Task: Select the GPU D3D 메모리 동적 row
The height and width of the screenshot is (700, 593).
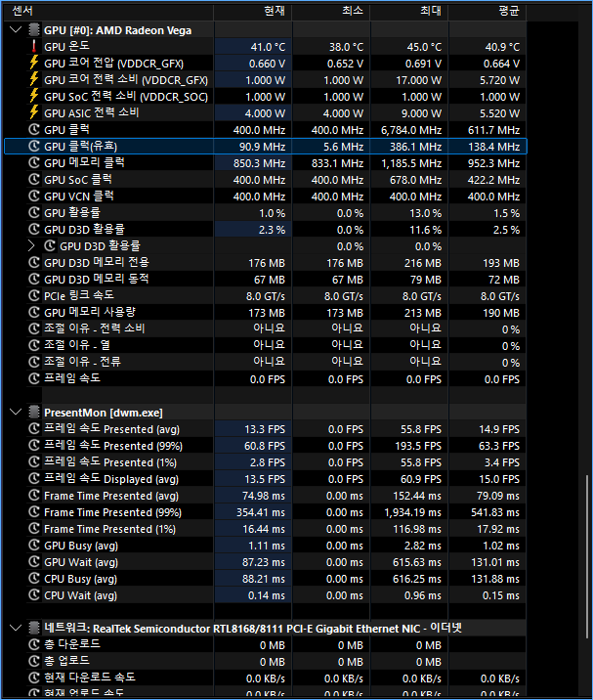Action: [265, 279]
